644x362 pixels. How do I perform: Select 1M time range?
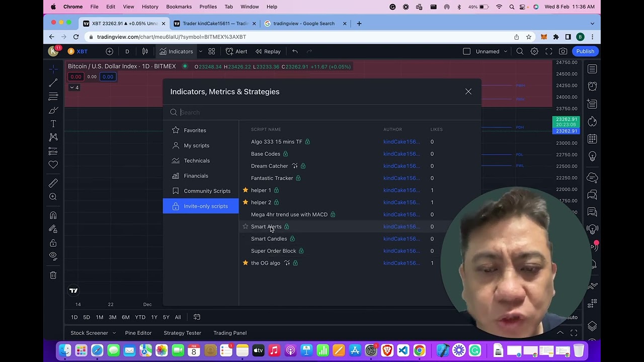pos(100,317)
